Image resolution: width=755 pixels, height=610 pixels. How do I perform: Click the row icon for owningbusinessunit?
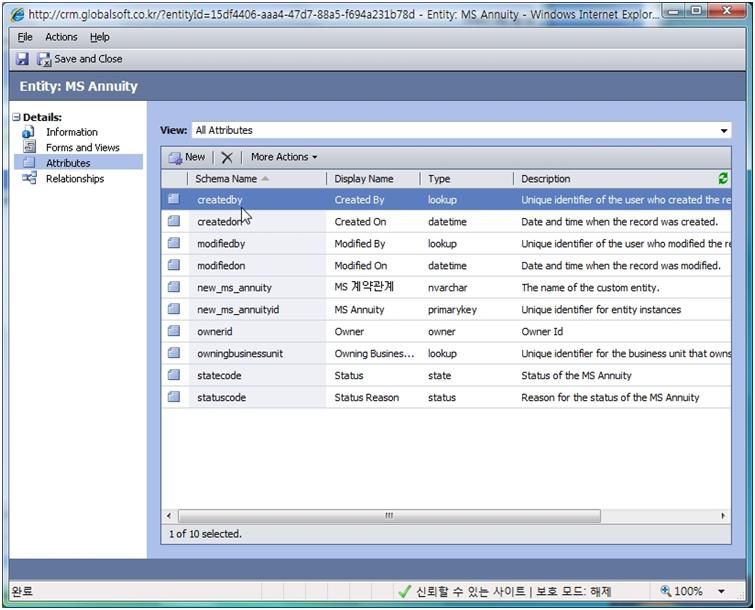point(174,353)
